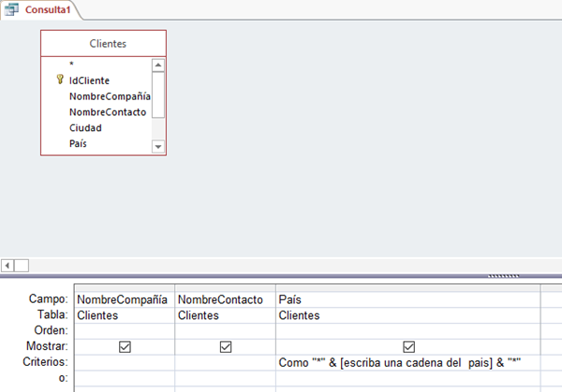
Task: Select País in the Clientes field list
Action: pyautogui.click(x=78, y=143)
